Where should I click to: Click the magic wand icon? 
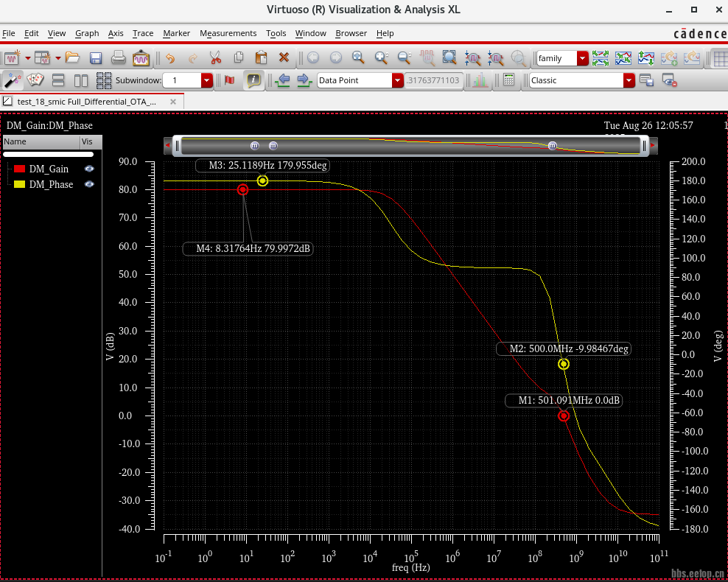coord(13,80)
